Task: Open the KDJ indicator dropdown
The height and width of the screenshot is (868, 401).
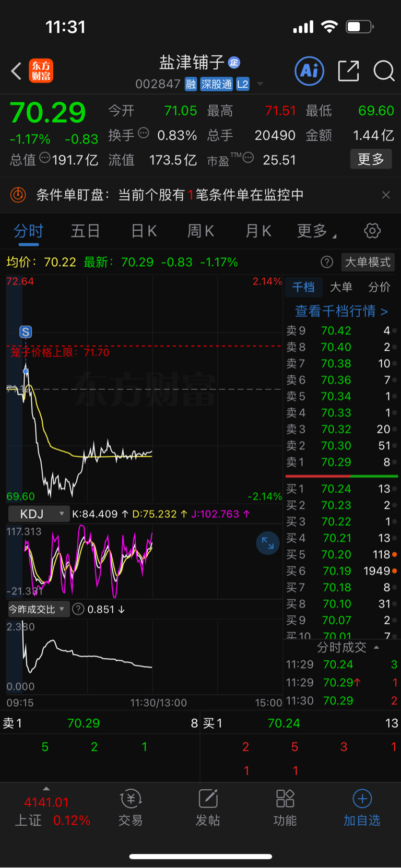Action: 39,514
